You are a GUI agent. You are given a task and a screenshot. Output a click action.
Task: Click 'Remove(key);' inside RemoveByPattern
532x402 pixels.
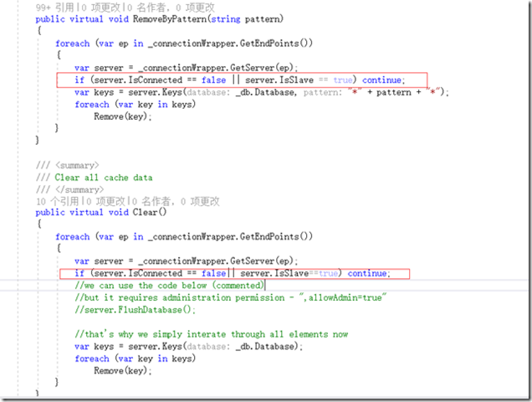coord(123,117)
